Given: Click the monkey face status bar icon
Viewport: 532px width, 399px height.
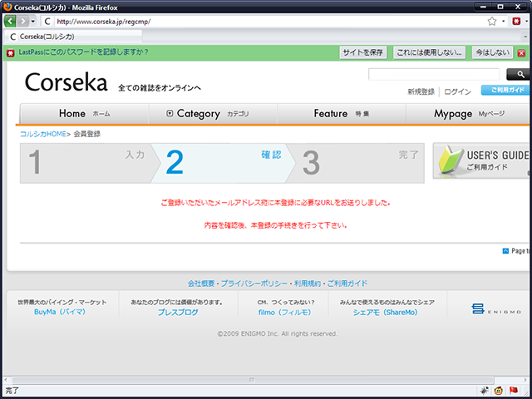Looking at the screenshot, I should pyautogui.click(x=499, y=391).
